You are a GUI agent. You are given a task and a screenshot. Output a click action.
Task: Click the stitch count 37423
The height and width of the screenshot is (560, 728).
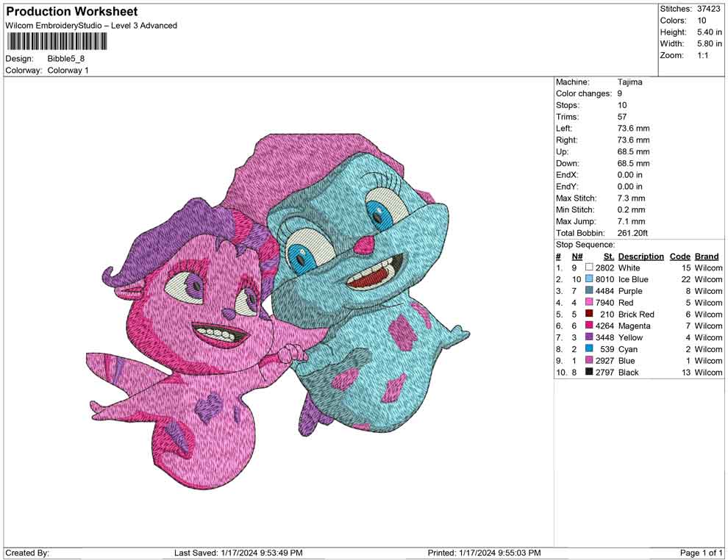point(708,9)
